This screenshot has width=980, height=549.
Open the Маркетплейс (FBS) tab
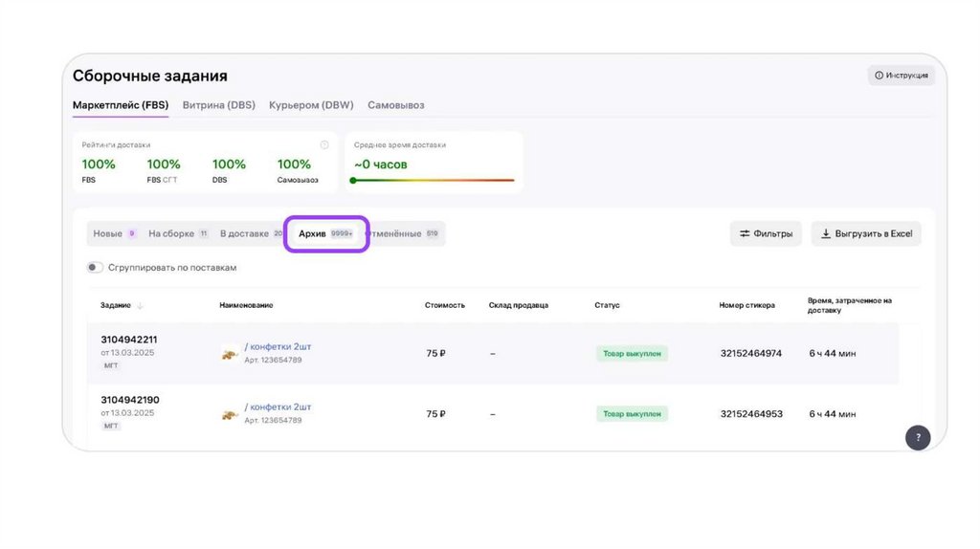tap(121, 105)
